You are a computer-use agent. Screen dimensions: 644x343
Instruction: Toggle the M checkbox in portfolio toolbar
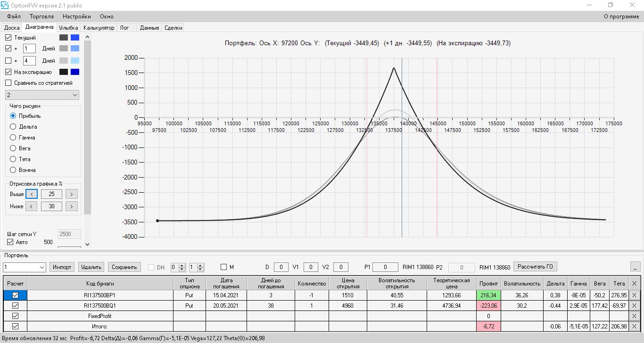click(223, 267)
